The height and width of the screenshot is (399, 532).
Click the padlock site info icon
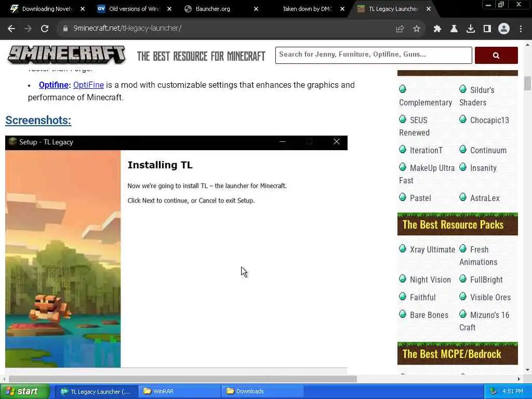(65, 29)
